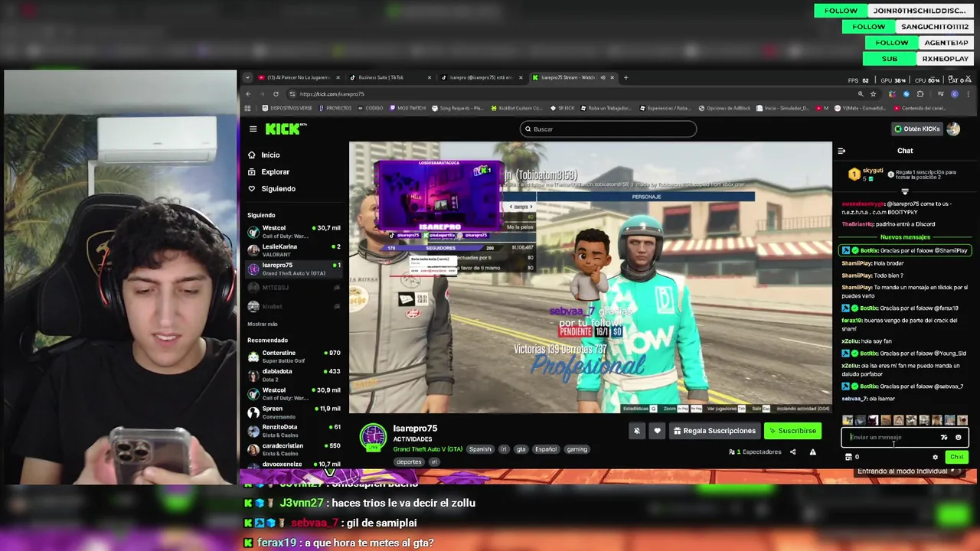The image size is (980, 551).
Task: Click the green Chat send button
Action: (956, 457)
